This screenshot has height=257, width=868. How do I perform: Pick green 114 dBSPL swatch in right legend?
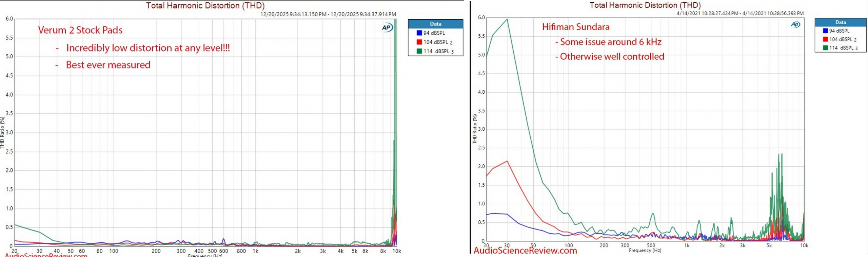tap(825, 48)
